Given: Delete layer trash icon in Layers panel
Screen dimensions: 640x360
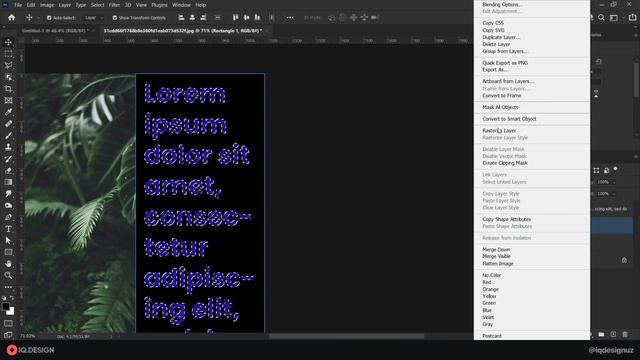Looking at the screenshot, I should (625, 334).
